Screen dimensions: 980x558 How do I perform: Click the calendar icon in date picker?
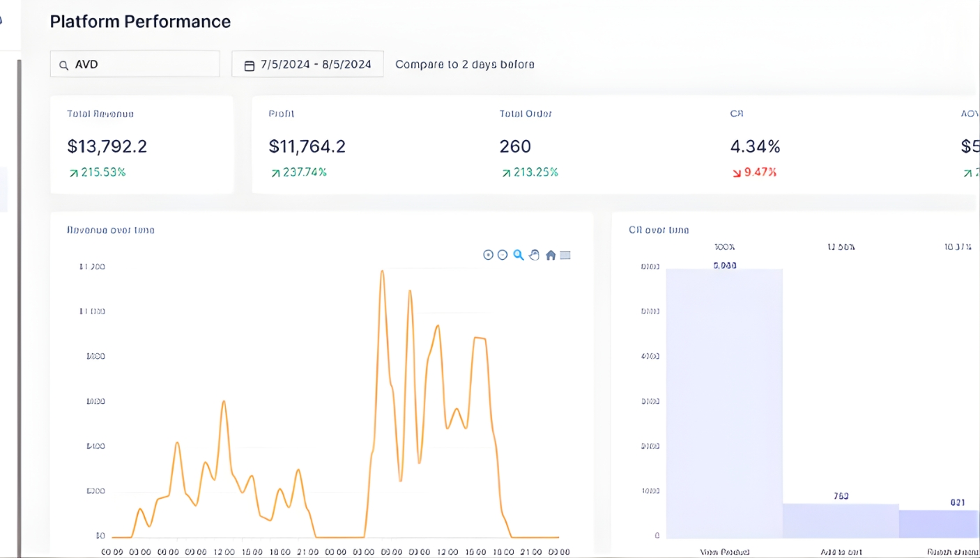250,65
